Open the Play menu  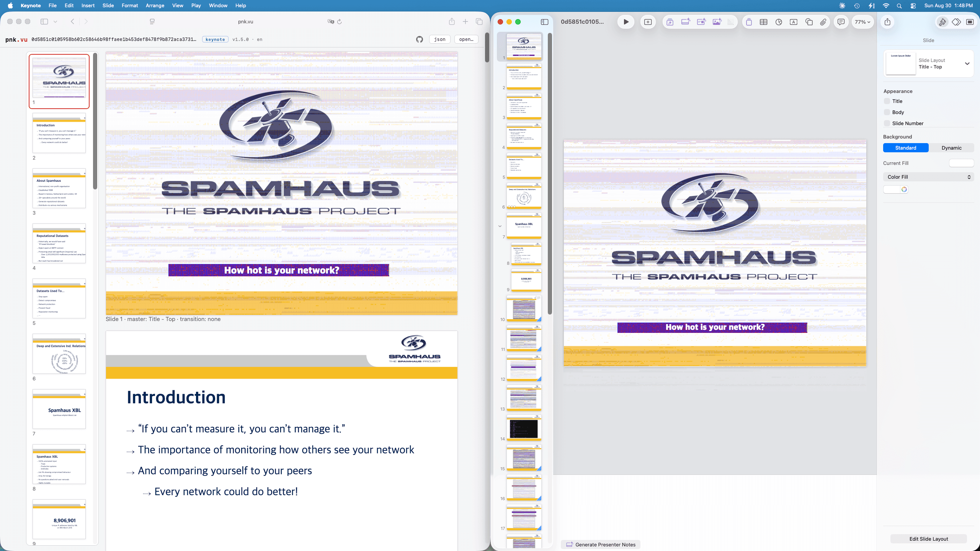point(196,5)
